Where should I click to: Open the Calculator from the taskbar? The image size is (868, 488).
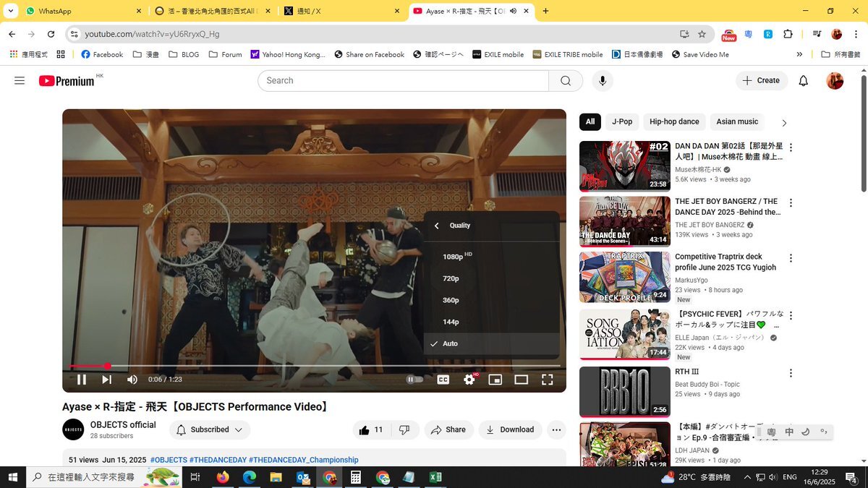pyautogui.click(x=355, y=477)
